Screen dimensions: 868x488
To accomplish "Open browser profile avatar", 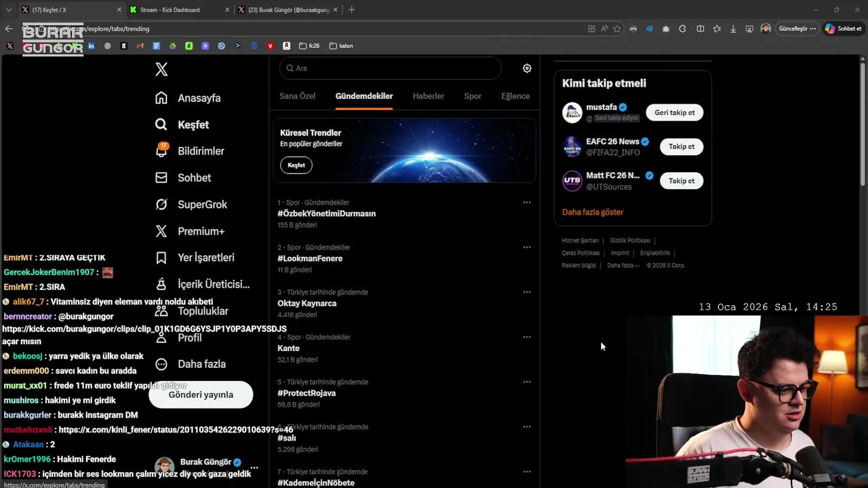I will [766, 28].
